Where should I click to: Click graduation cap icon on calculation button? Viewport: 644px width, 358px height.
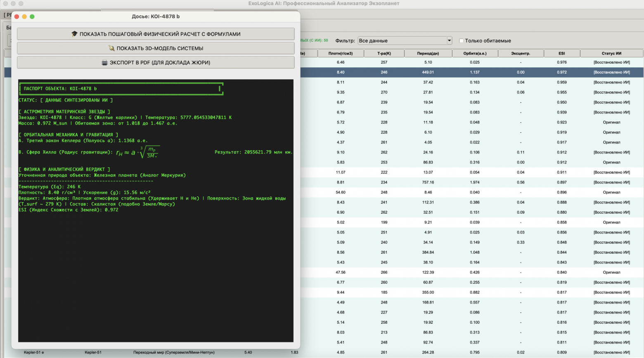tap(74, 34)
